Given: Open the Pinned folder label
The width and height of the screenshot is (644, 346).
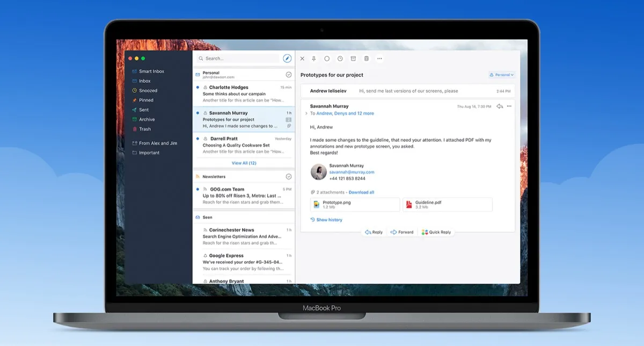Looking at the screenshot, I should coord(146,100).
